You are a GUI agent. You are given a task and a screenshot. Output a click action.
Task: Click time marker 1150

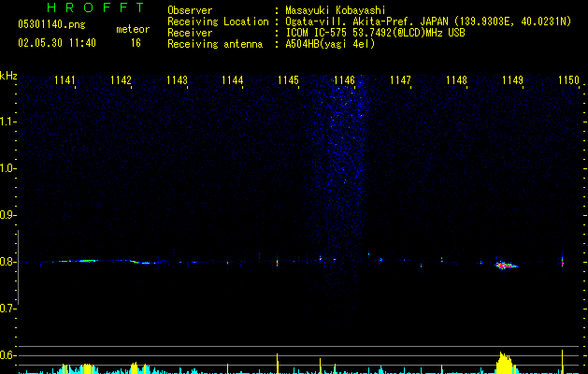[x=568, y=80]
